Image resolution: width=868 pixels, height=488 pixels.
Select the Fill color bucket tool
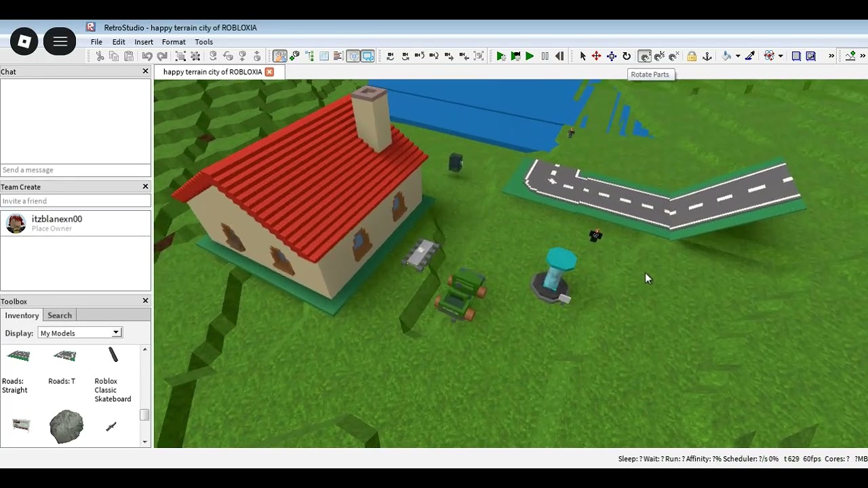click(726, 56)
